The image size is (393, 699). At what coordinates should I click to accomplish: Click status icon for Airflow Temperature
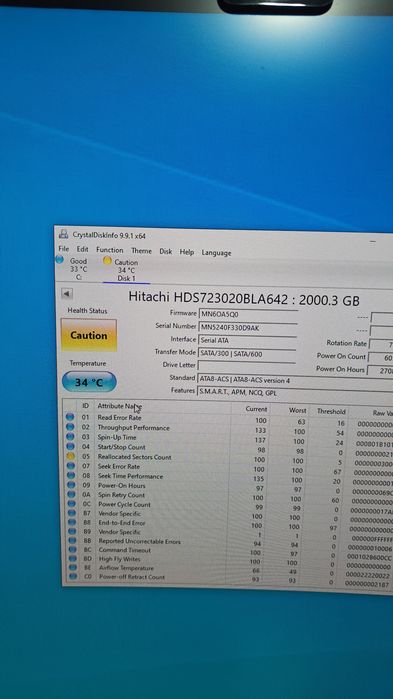72,567
